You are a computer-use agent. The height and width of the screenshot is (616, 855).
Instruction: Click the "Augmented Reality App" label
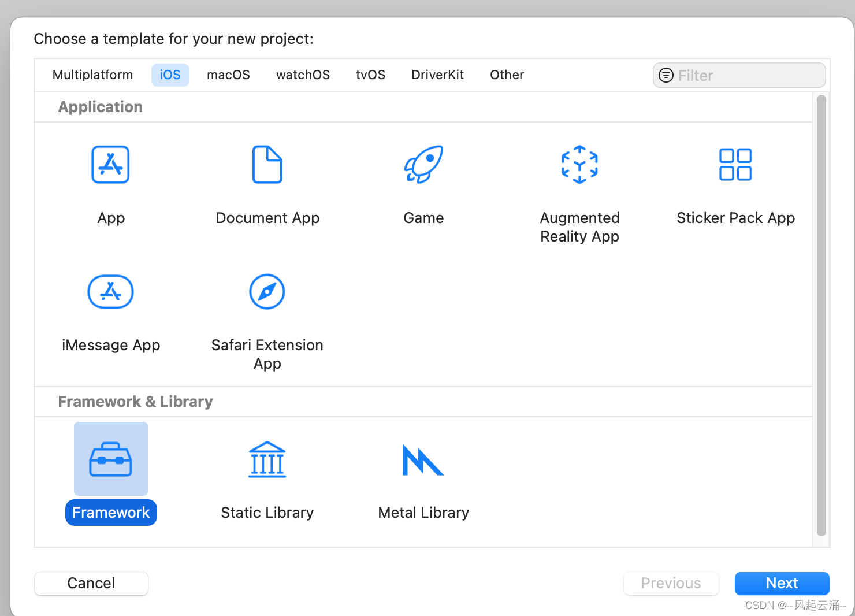point(579,227)
